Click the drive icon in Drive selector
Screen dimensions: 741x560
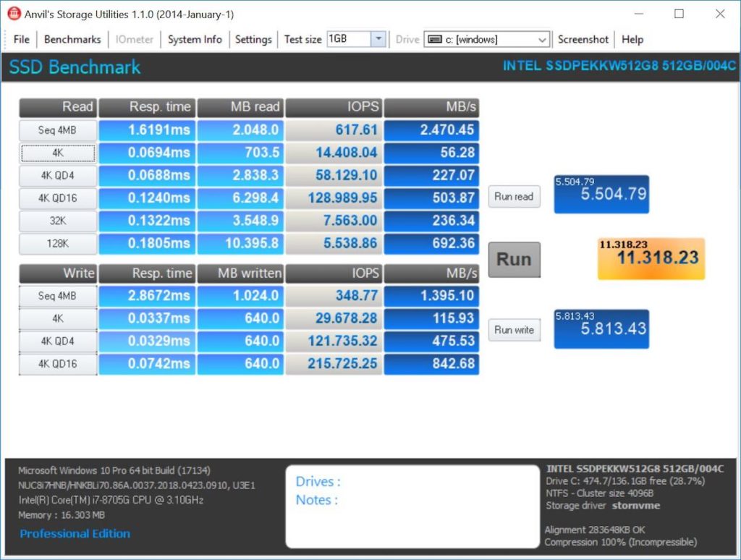click(435, 39)
